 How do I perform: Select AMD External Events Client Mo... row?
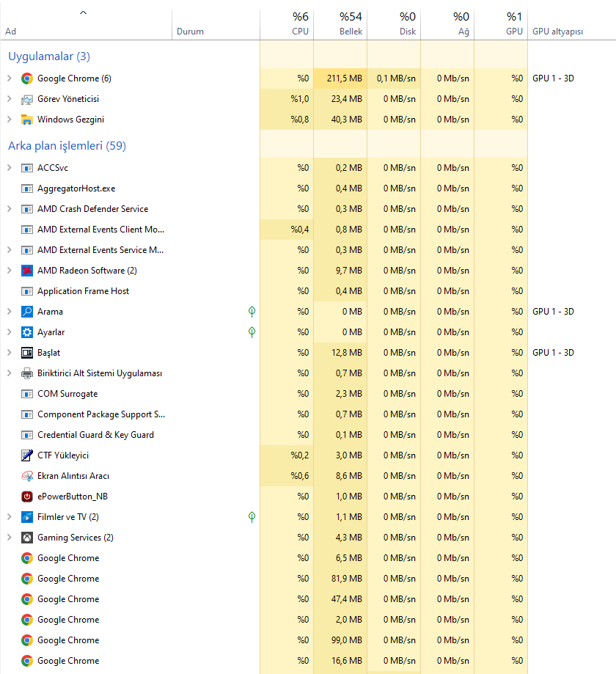click(x=308, y=230)
